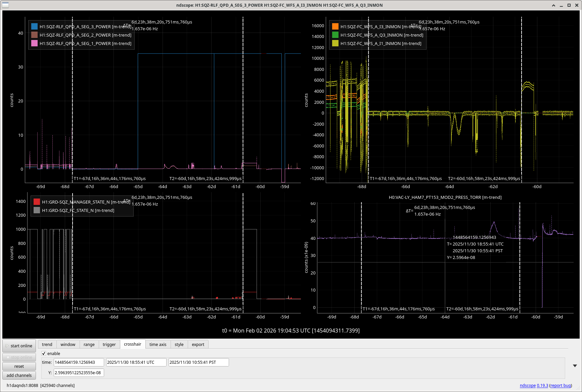Collapse the control panel with down arrow
This screenshot has width=582, height=392.
(x=575, y=366)
